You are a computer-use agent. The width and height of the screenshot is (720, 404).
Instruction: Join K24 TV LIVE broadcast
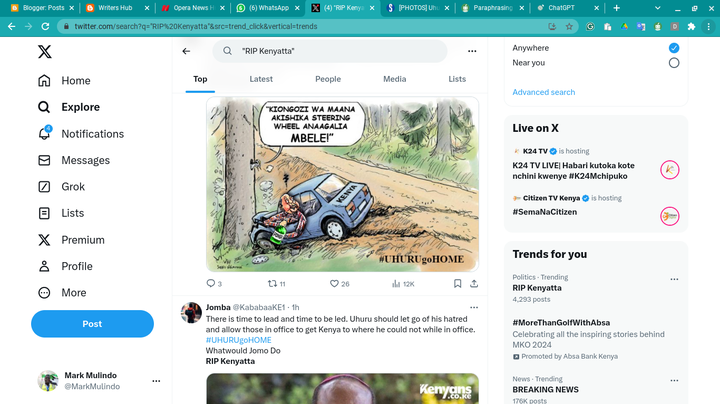point(574,170)
